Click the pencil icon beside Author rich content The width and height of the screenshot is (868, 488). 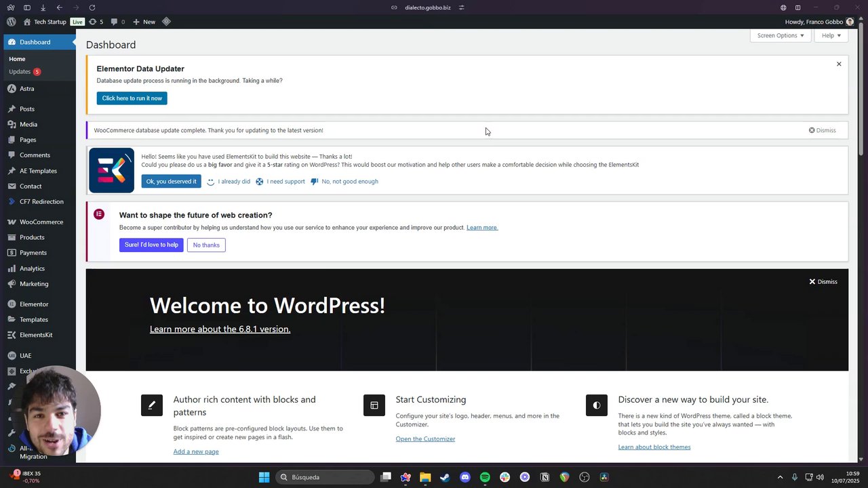click(x=152, y=405)
